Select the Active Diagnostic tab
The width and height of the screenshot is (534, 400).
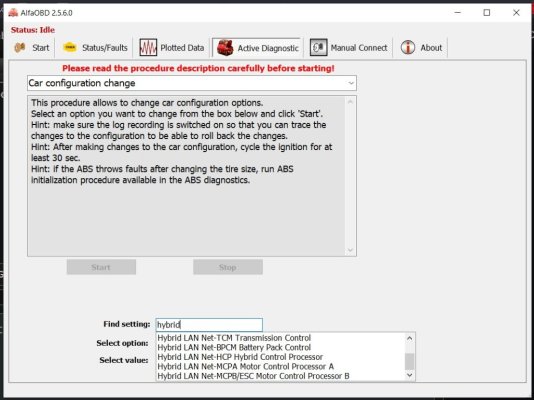258,48
